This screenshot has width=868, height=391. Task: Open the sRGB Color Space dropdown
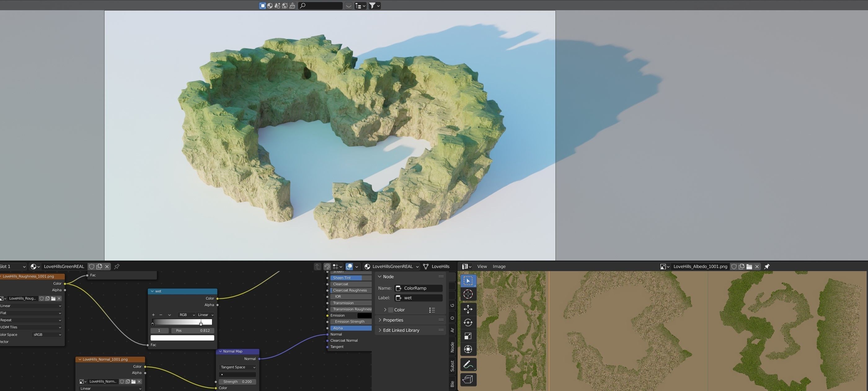point(47,335)
